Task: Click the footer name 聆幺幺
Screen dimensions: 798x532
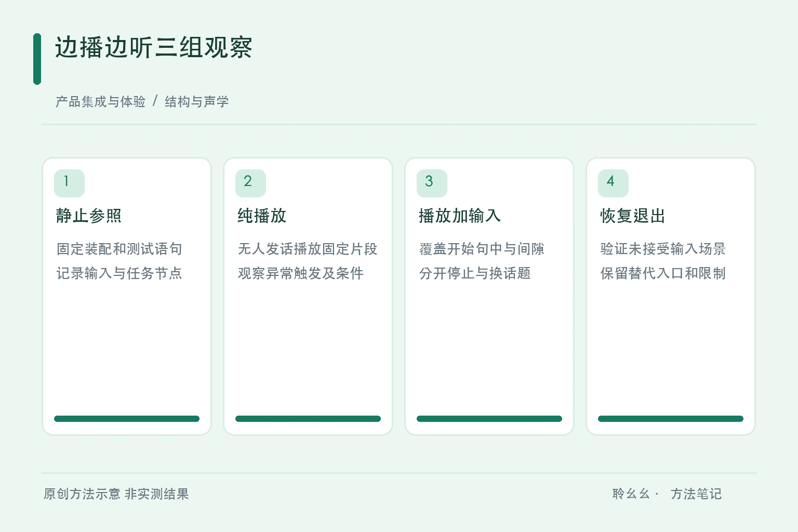Action: [631, 494]
